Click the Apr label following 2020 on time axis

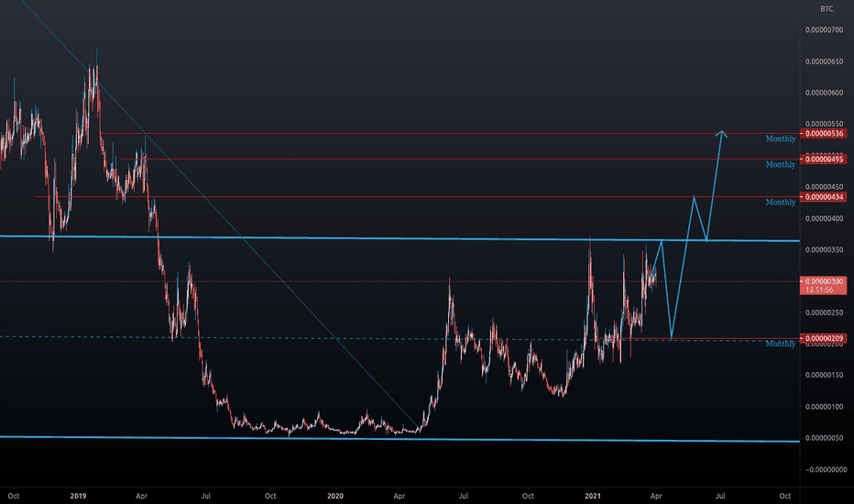click(400, 496)
